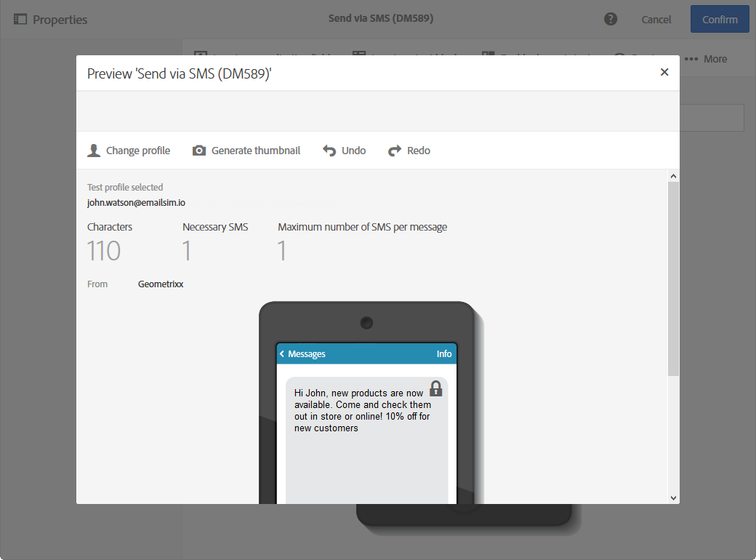756x560 pixels.
Task: Close the Preview dialog
Action: coord(664,72)
